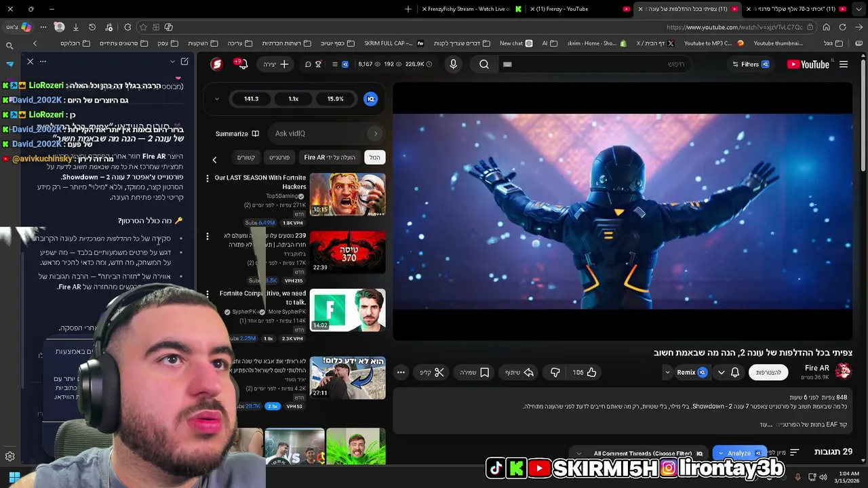Open the notification bell subscription dropdown

pos(728,372)
